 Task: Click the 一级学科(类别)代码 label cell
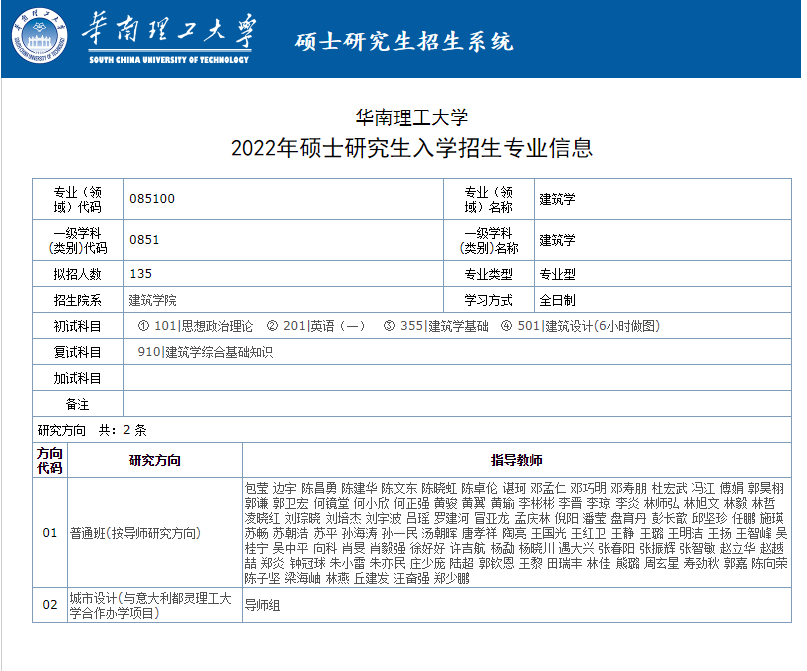[78, 240]
